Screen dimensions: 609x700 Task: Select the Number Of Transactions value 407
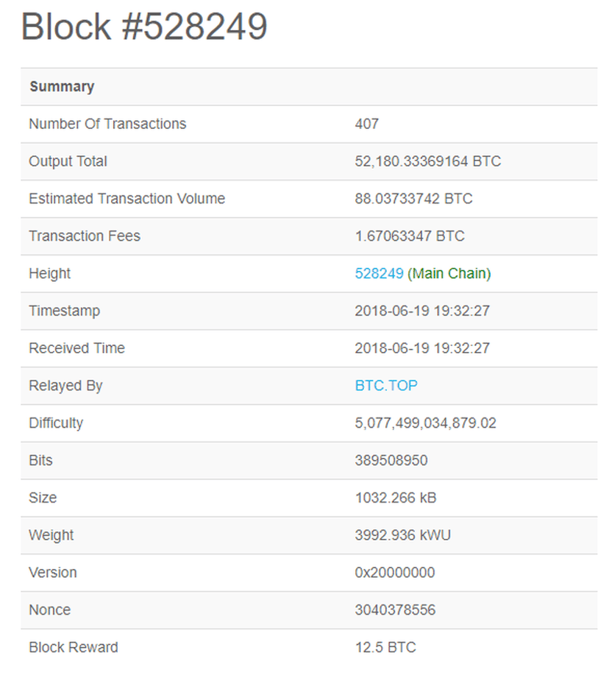[x=367, y=124]
